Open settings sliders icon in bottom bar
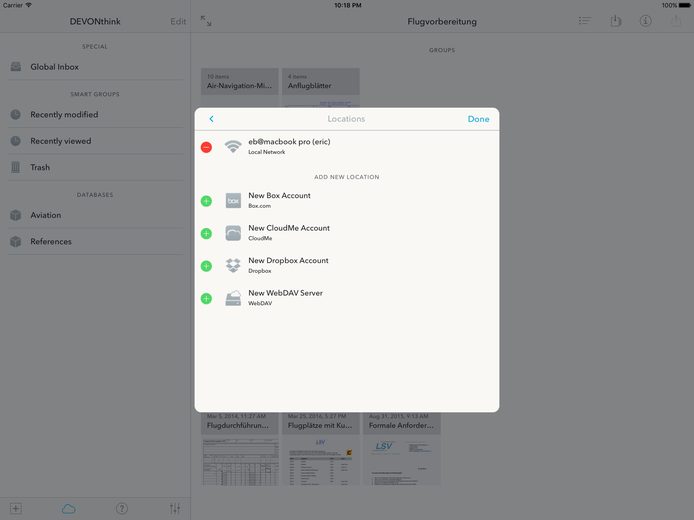 tap(175, 508)
